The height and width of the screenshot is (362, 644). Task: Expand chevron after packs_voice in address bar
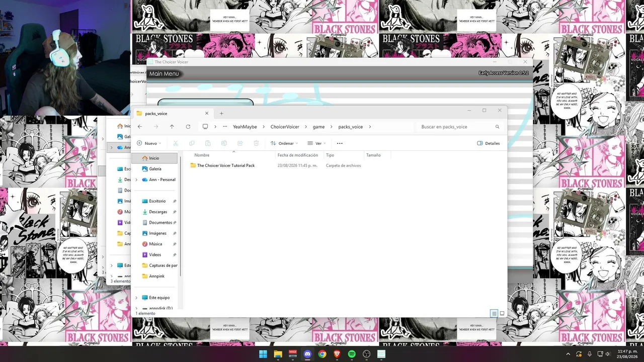370,127
